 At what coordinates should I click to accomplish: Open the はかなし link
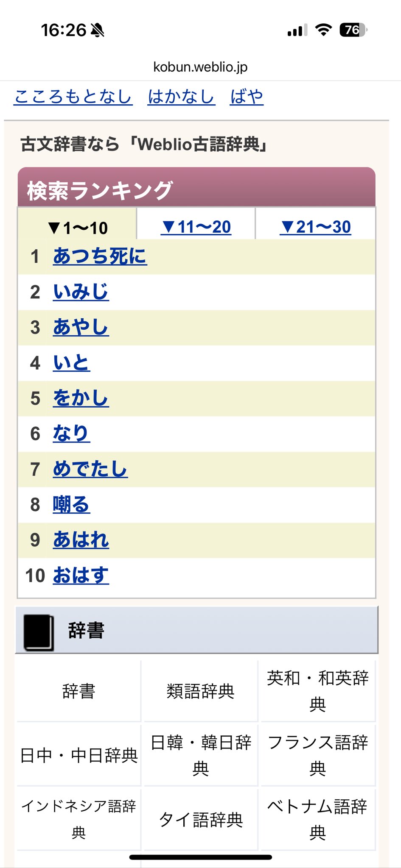point(181,97)
